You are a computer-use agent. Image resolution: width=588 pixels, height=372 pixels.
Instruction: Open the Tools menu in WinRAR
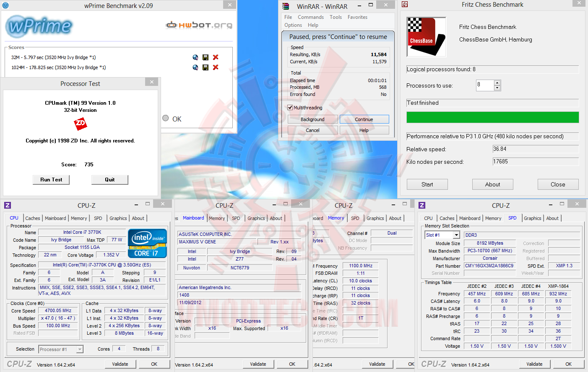pyautogui.click(x=336, y=17)
